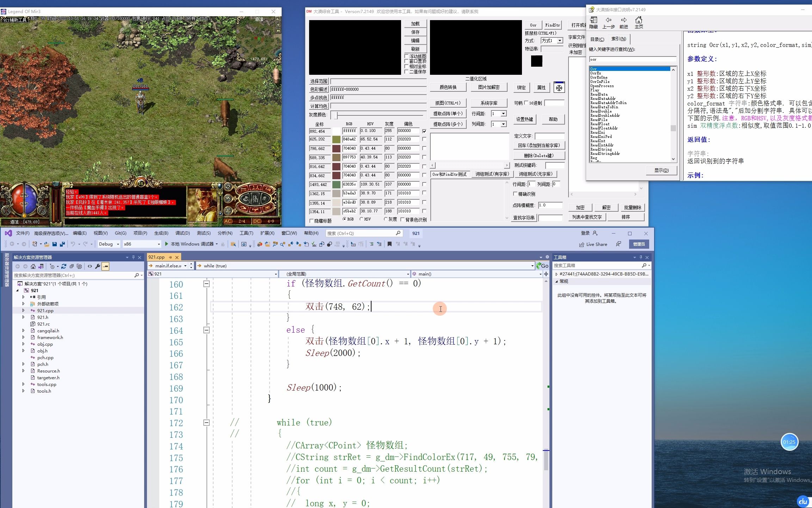Click the Live Share icon
This screenshot has height=508, width=812.
pyautogui.click(x=582, y=244)
